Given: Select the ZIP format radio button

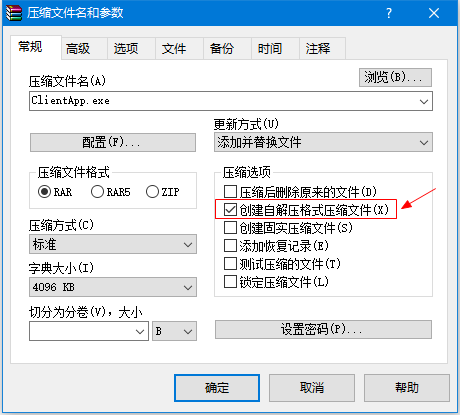Looking at the screenshot, I should [152, 192].
